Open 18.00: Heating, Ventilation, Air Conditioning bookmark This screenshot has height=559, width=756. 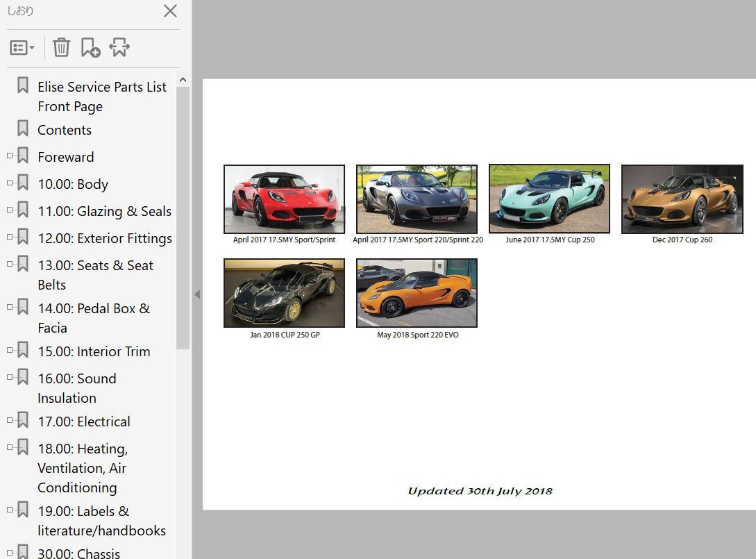click(83, 468)
